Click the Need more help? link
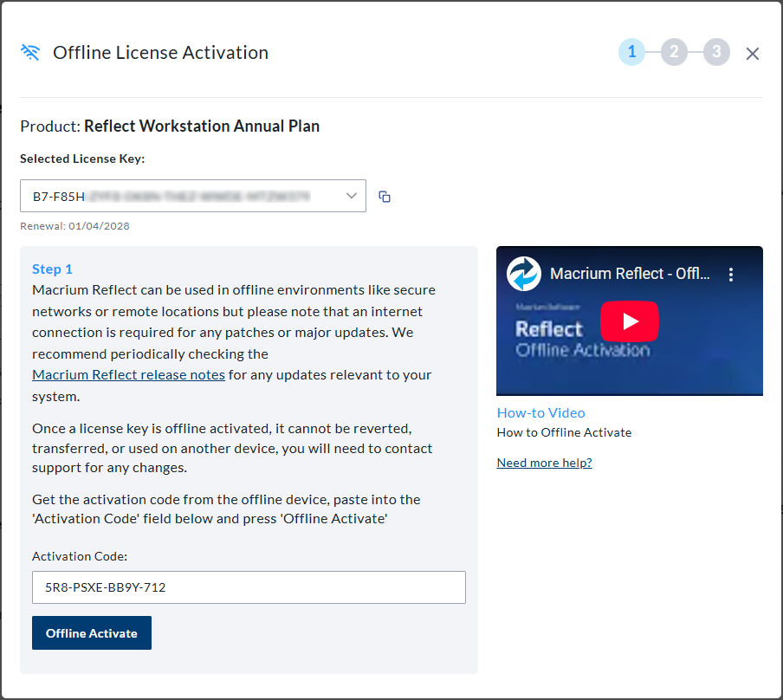Viewport: 783px width, 700px height. [544, 463]
